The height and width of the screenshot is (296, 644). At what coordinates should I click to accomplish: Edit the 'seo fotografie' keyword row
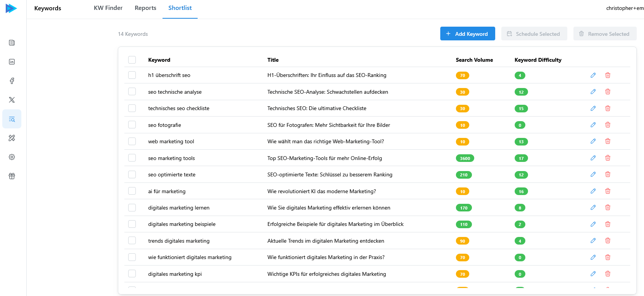593,125
